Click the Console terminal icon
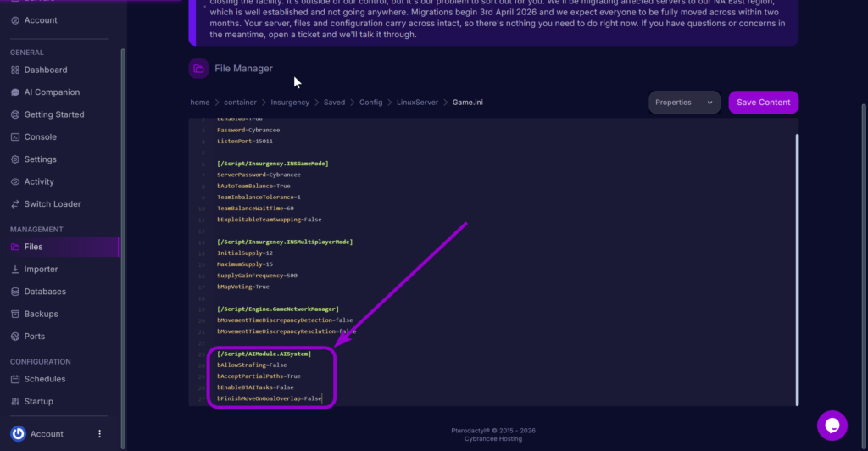 (x=15, y=136)
